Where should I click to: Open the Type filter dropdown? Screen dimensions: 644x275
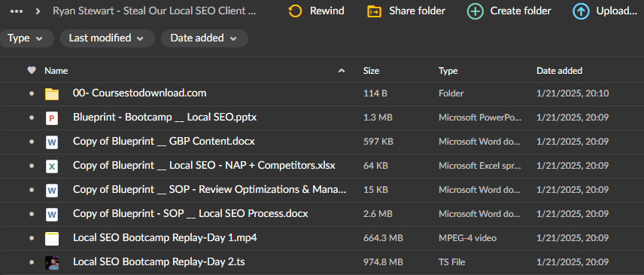pyautogui.click(x=26, y=38)
